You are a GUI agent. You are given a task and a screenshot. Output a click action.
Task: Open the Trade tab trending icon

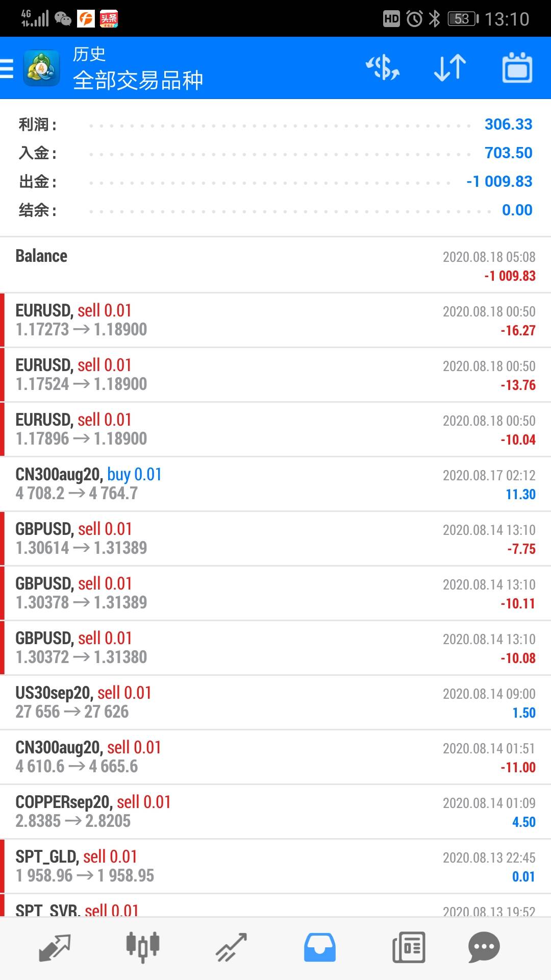231,947
